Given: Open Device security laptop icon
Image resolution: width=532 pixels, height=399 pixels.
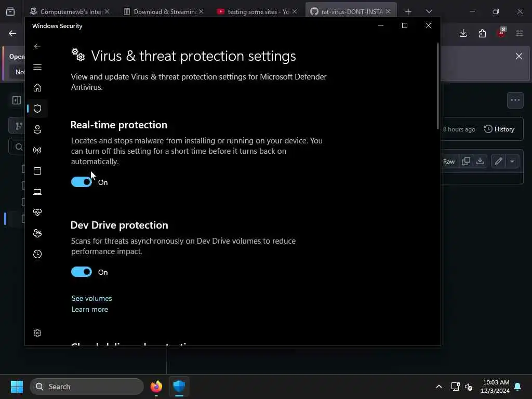Looking at the screenshot, I should (x=37, y=192).
